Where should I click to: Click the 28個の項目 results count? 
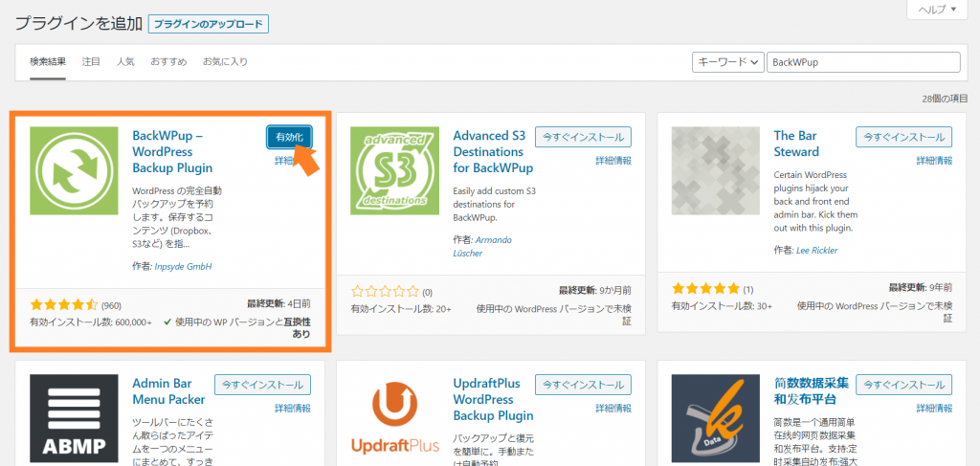pyautogui.click(x=945, y=99)
